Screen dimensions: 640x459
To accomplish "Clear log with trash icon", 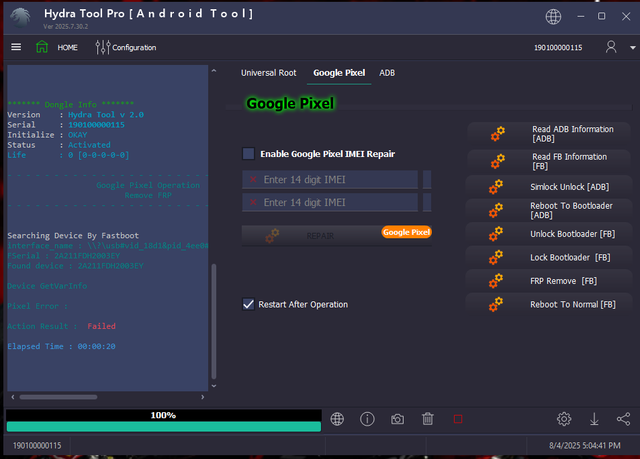I will coord(427,419).
